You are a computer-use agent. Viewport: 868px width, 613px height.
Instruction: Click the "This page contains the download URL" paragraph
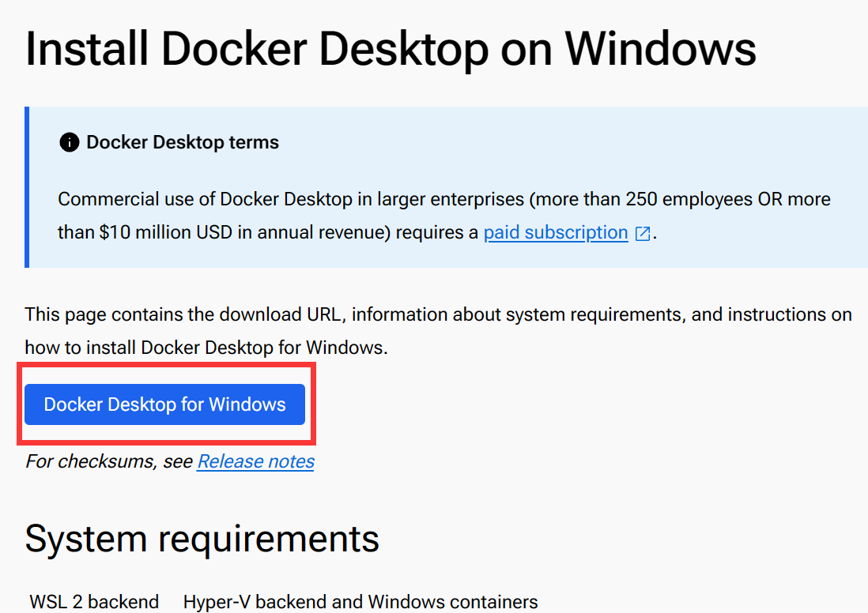439,331
